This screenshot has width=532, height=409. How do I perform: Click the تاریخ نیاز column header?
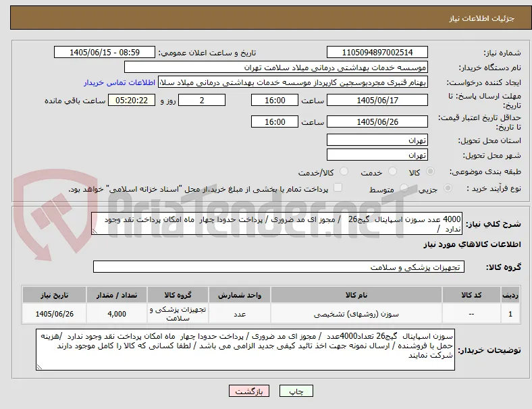point(54,295)
